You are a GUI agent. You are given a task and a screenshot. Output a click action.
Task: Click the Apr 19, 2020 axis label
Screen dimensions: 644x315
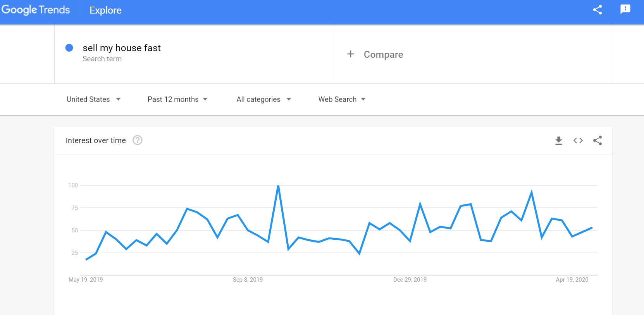(572, 279)
